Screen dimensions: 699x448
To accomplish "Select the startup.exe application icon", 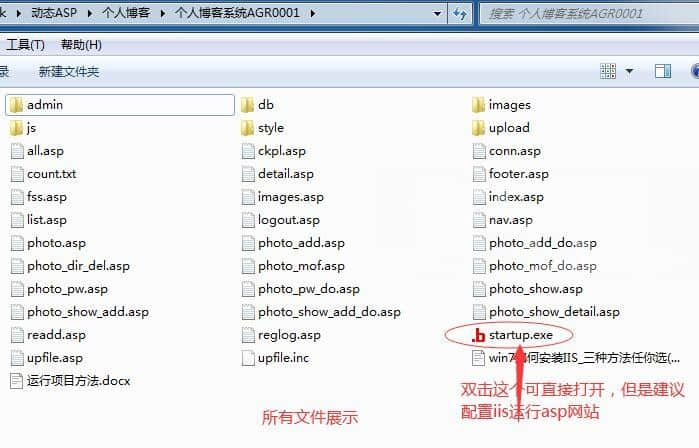I will click(x=478, y=335).
